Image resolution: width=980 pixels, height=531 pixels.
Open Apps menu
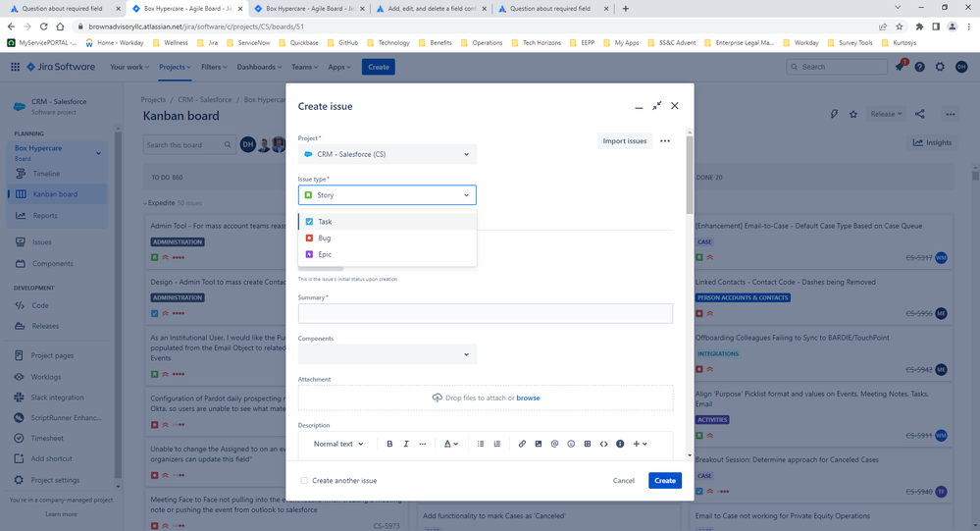coord(339,67)
